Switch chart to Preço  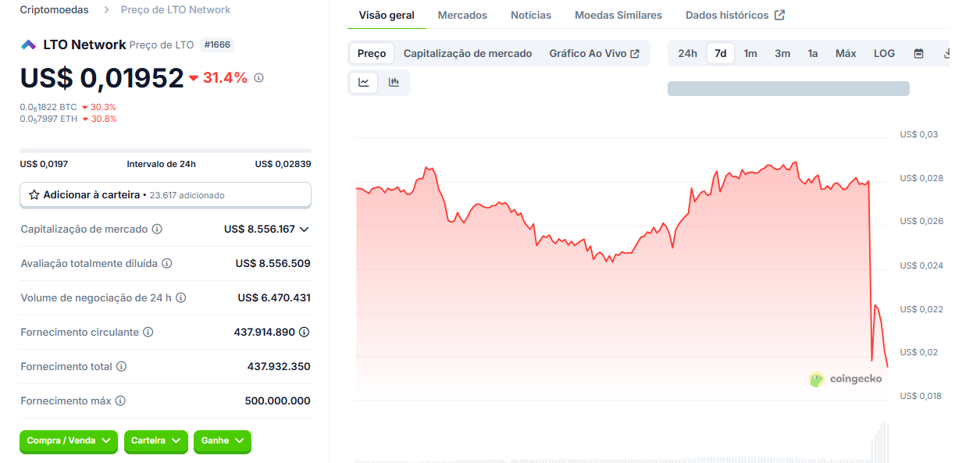372,53
